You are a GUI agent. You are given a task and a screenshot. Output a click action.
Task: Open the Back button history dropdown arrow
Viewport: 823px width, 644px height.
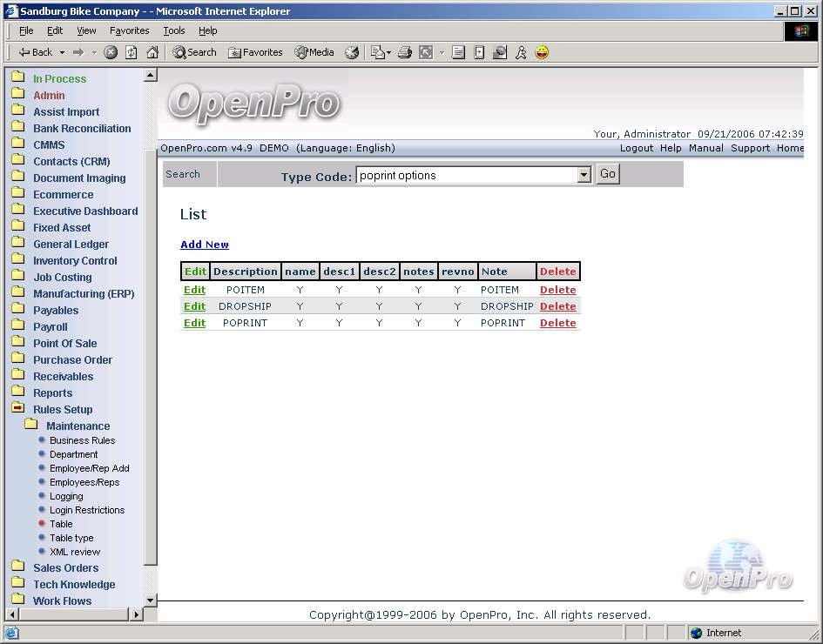point(60,52)
